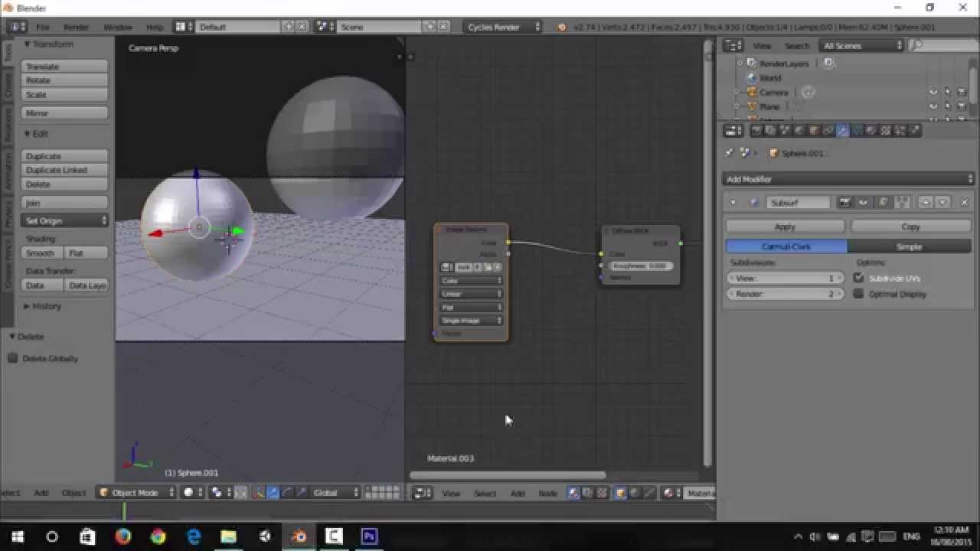
Task: Launch Firefox from the taskbar
Action: pyautogui.click(x=123, y=536)
